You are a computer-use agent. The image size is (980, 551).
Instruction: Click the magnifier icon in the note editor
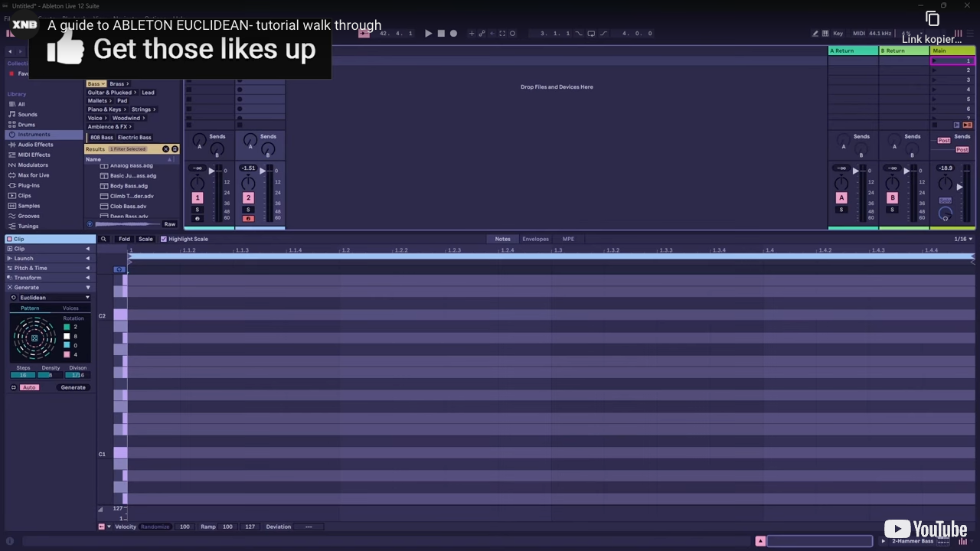point(103,239)
